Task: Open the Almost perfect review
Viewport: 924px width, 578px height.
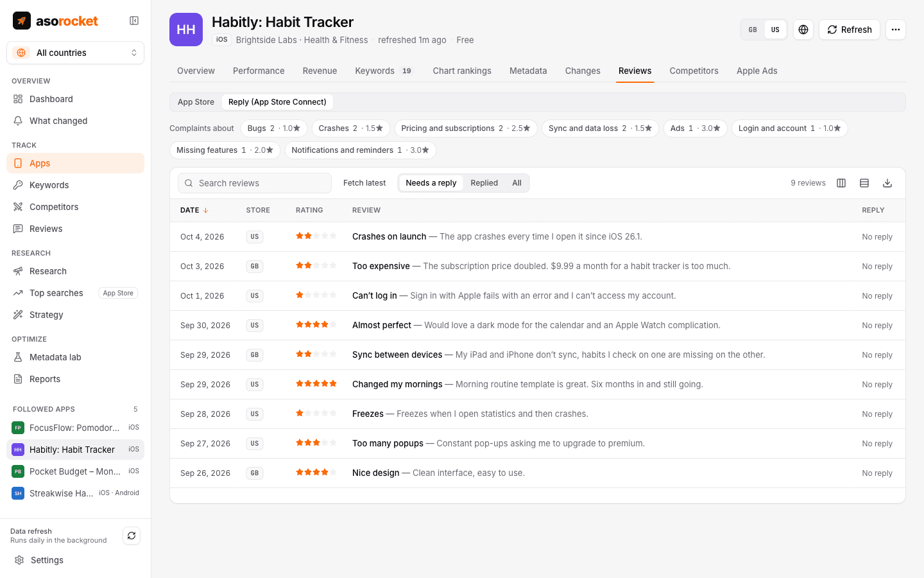Action: click(x=538, y=326)
